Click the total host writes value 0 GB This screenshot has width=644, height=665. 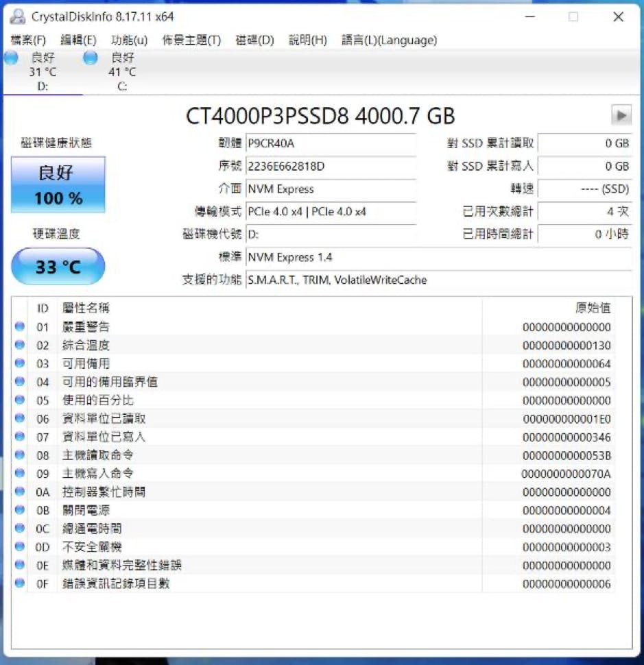tap(584, 166)
